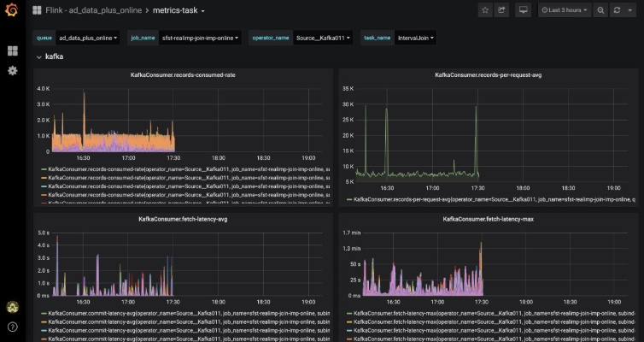Refresh the dashboard with the refresh icon
This screenshot has height=342, width=644.
tap(618, 10)
